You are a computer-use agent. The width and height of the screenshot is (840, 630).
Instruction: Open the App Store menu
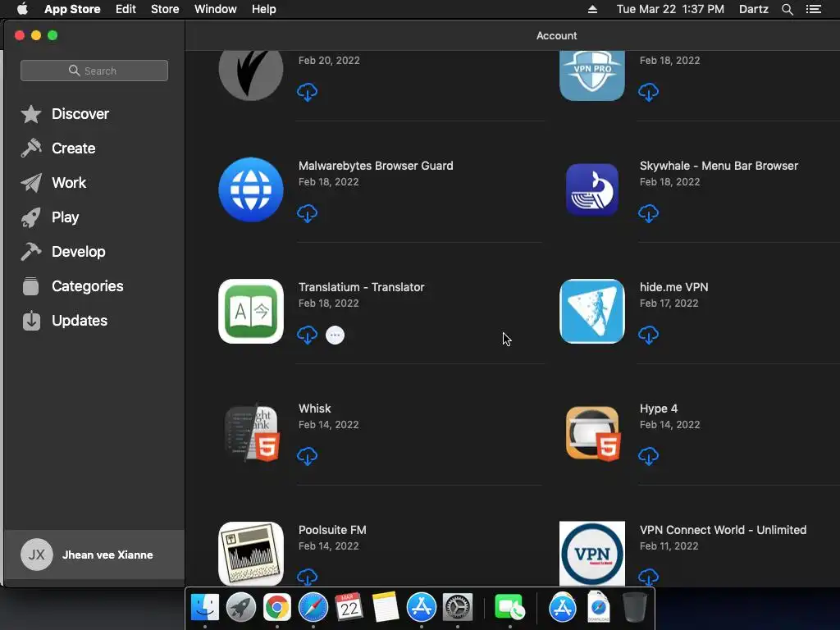[72, 9]
